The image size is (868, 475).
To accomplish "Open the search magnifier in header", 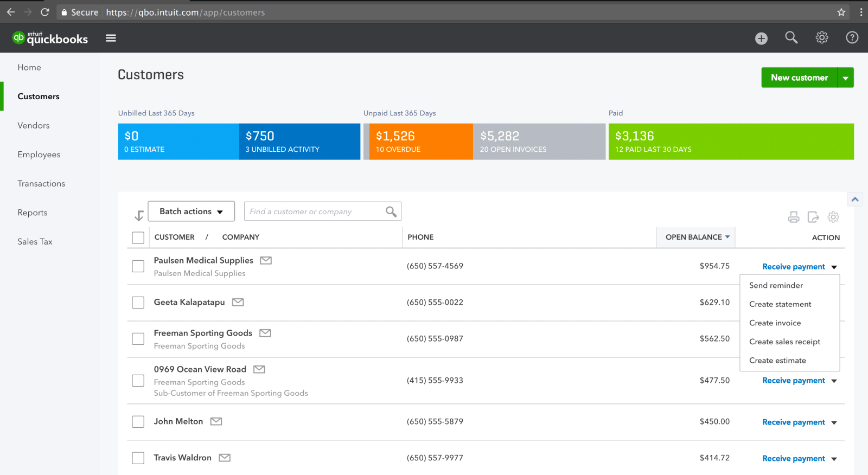I will tap(792, 37).
